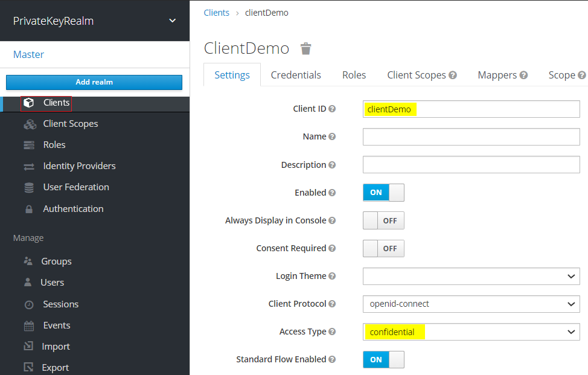Open Authentication in the sidebar

[x=73, y=209]
